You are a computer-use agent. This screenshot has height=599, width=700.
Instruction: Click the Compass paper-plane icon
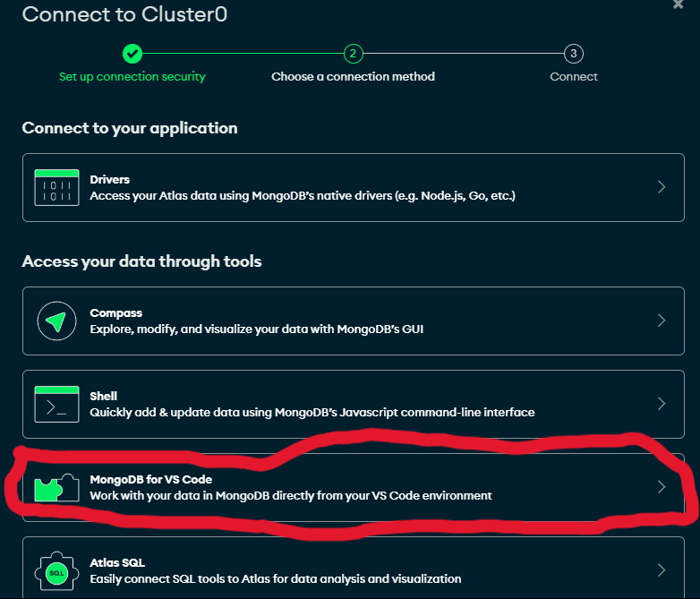coord(56,321)
